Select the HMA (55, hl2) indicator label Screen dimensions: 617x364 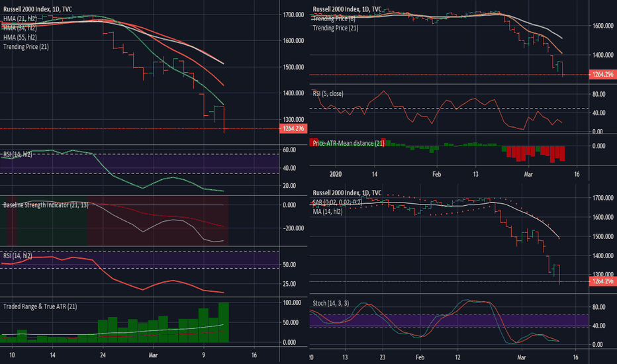coord(20,37)
